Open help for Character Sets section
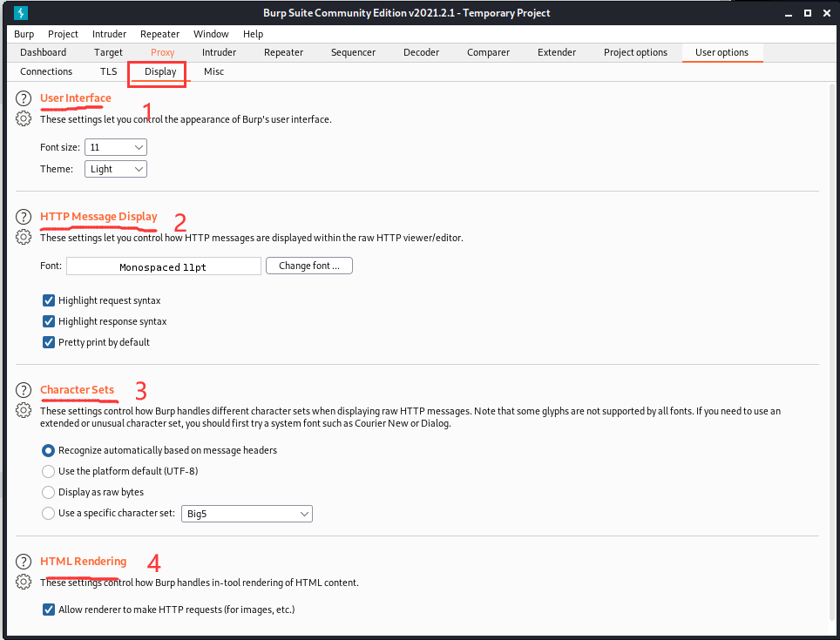Image resolution: width=840 pixels, height=640 pixels. point(23,390)
